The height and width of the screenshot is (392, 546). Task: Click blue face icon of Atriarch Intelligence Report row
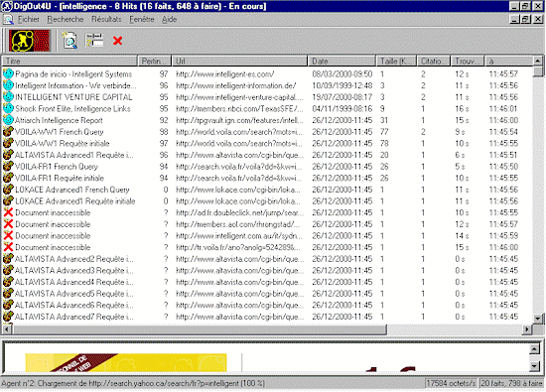pyautogui.click(x=8, y=120)
